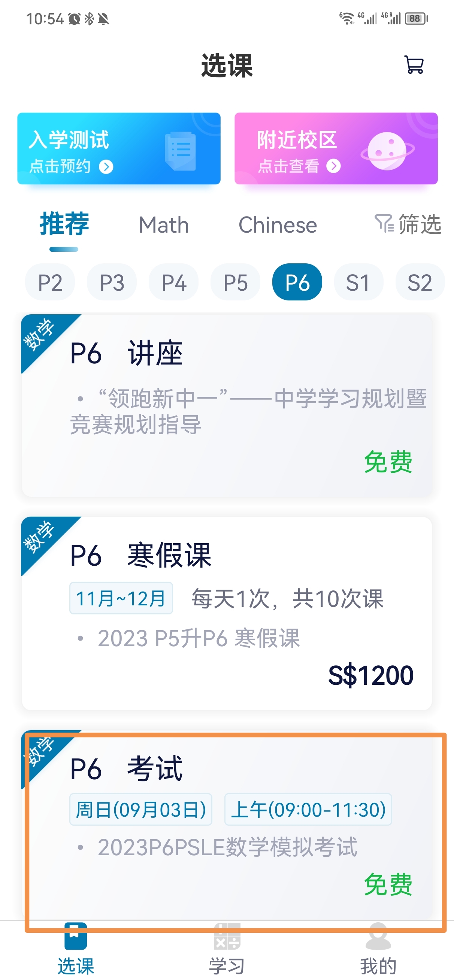
Task: Select the 推荐 tab
Action: point(64,224)
